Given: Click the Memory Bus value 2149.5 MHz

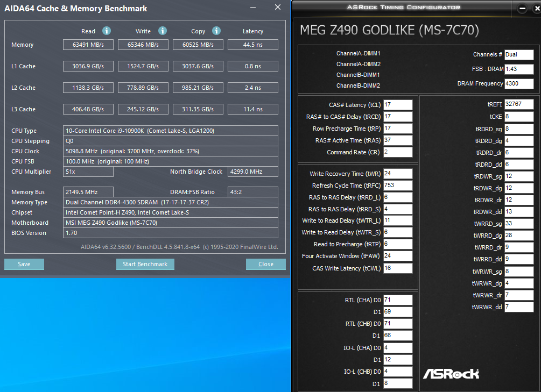Looking at the screenshot, I should [88, 192].
